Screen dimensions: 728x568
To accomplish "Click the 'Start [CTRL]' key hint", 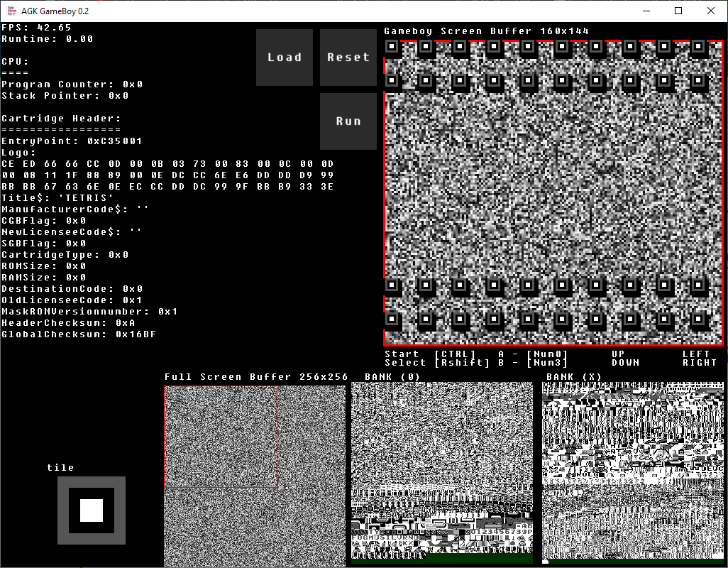I will tap(431, 354).
